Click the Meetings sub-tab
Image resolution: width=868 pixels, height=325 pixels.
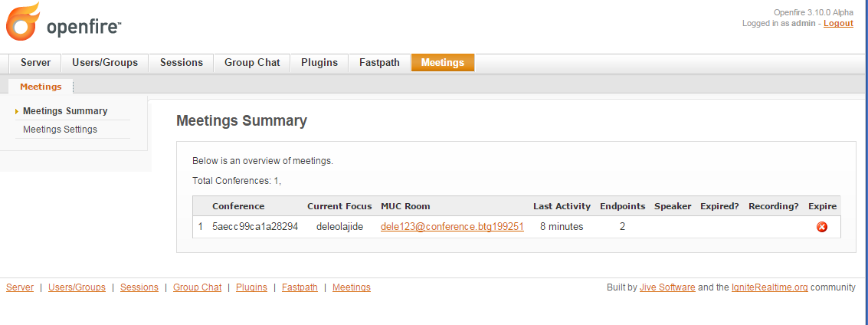41,87
